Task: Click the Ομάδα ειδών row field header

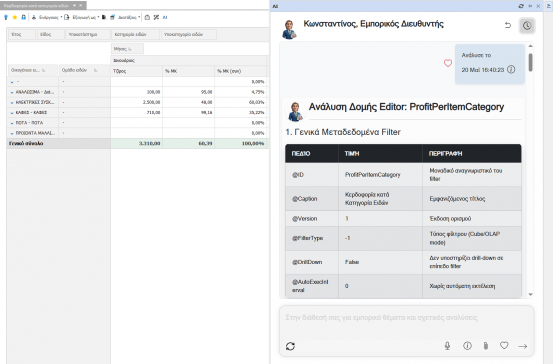Action: coord(84,70)
